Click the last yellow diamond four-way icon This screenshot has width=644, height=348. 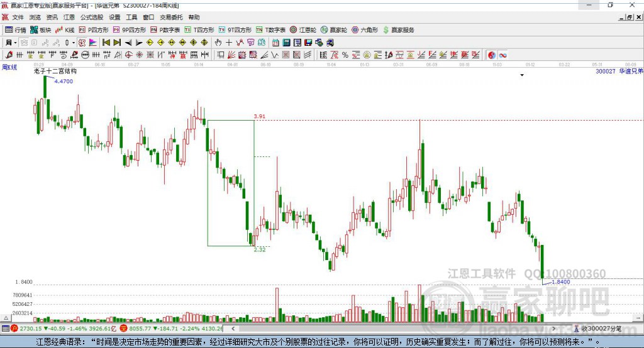point(204,43)
